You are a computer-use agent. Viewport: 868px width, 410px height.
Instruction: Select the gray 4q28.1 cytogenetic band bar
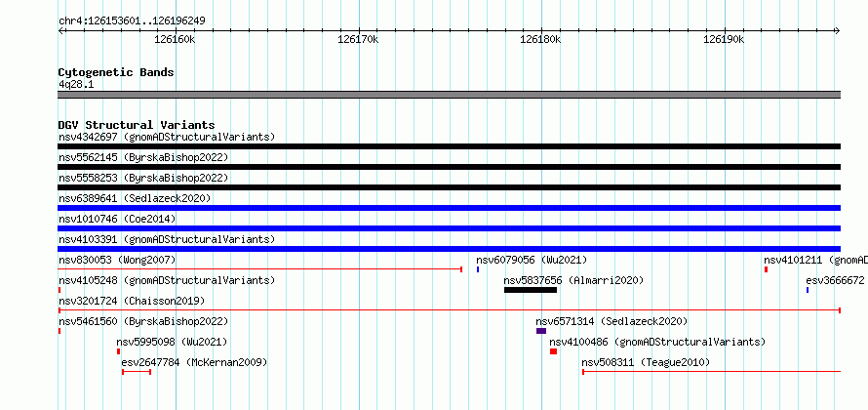point(449,95)
